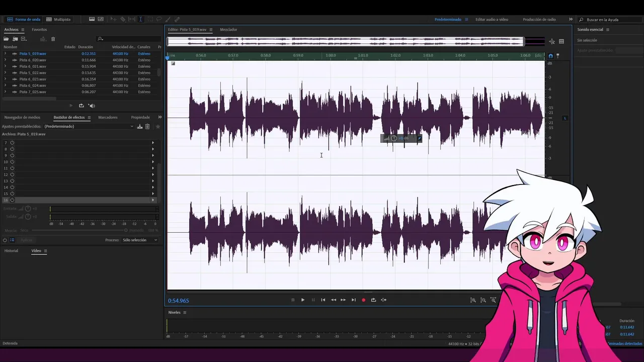
Task: Toggle power for effect slot 7
Action: (x=12, y=143)
